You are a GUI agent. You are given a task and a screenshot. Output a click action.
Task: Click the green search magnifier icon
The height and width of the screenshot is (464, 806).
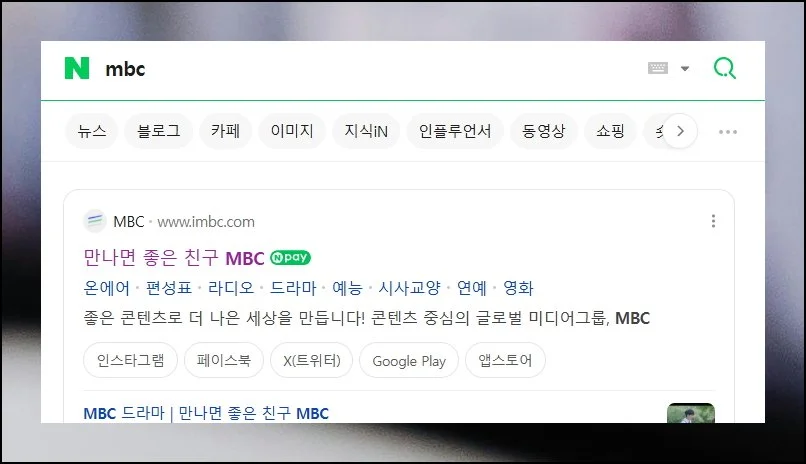point(725,68)
